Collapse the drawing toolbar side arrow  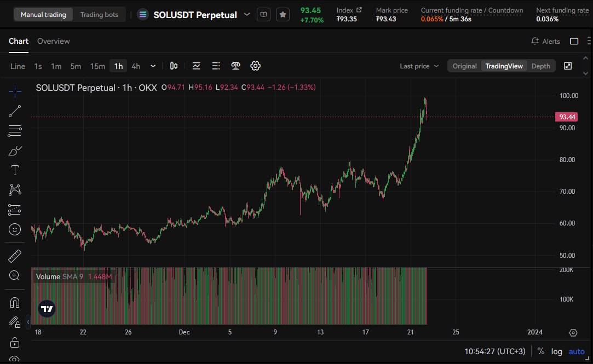28,322
